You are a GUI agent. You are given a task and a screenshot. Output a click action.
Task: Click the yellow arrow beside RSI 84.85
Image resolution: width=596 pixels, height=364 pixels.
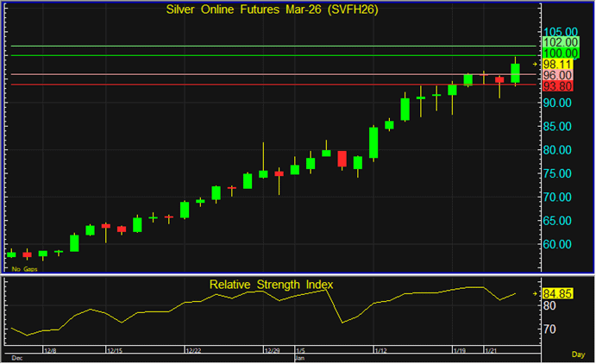pos(536,292)
